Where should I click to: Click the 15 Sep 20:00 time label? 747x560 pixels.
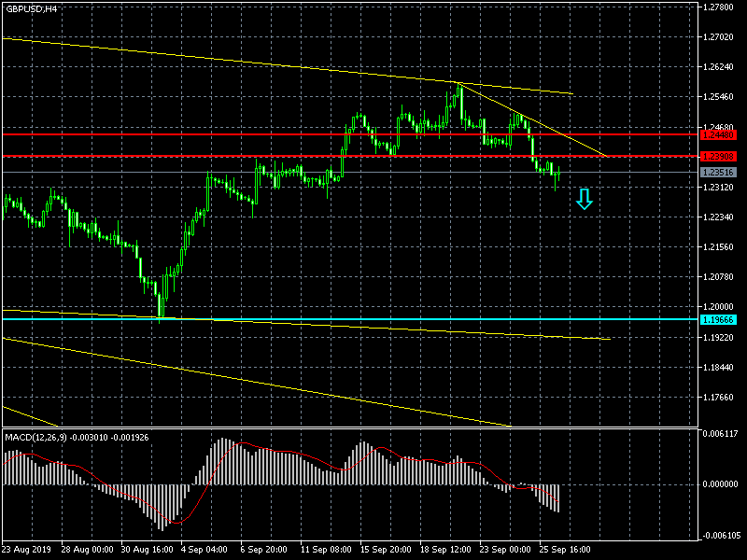pyautogui.click(x=386, y=550)
